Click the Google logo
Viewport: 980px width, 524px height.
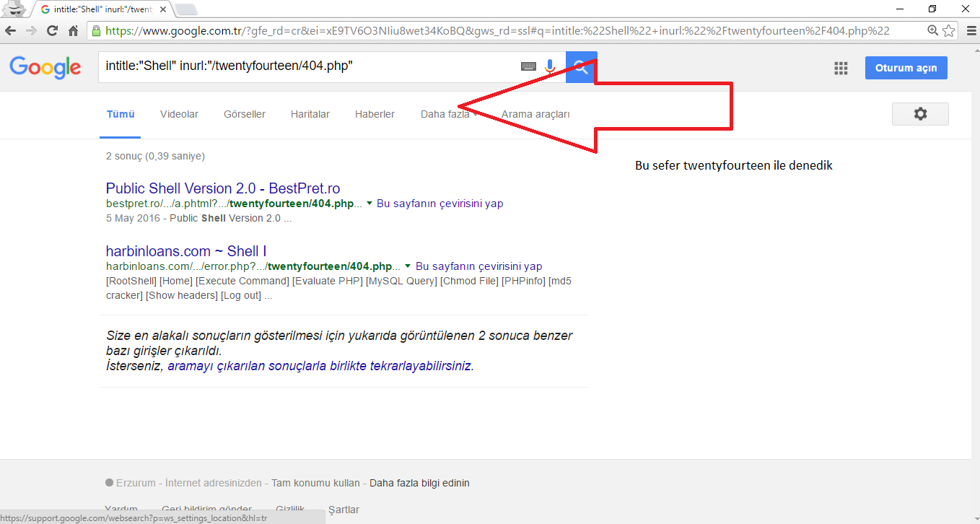click(45, 67)
